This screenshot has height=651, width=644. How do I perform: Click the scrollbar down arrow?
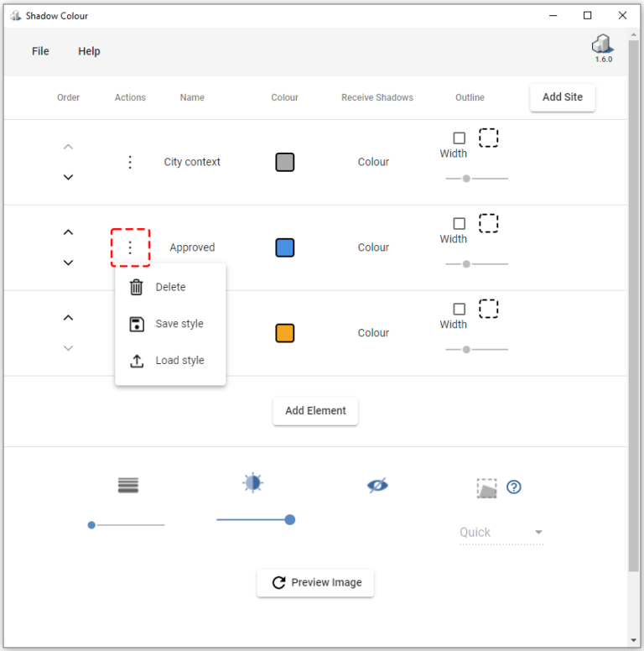[633, 640]
